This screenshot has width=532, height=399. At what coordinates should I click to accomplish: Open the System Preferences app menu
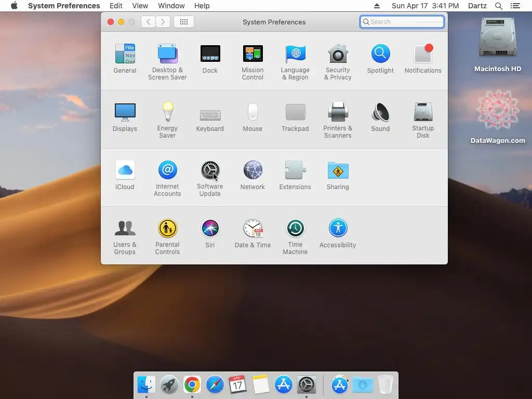click(x=64, y=6)
